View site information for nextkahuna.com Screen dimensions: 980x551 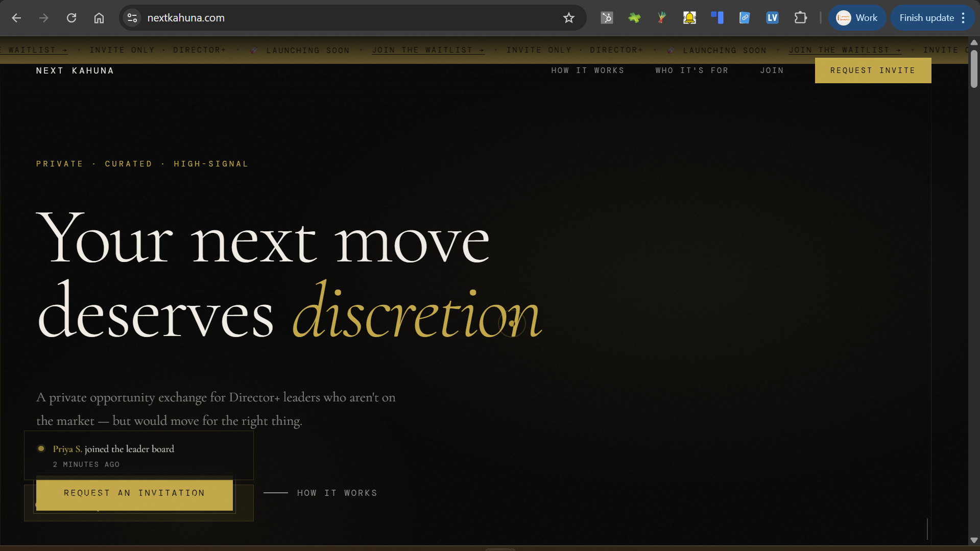tap(132, 18)
